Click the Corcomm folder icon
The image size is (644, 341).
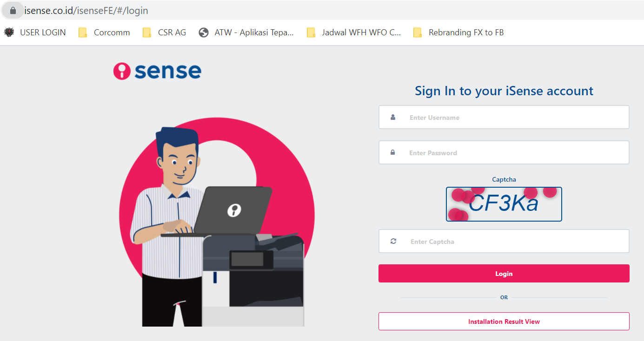(x=83, y=33)
